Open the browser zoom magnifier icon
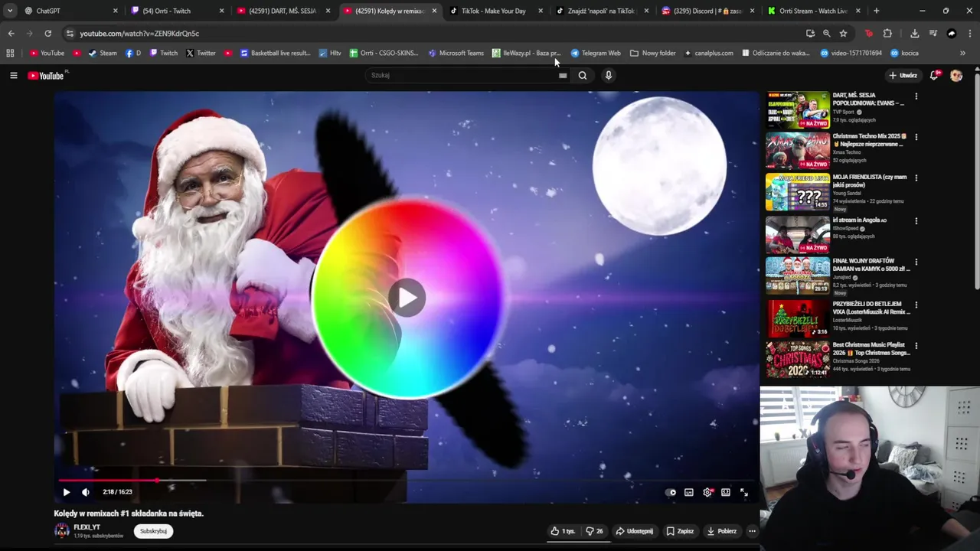The width and height of the screenshot is (980, 551). 827,33
